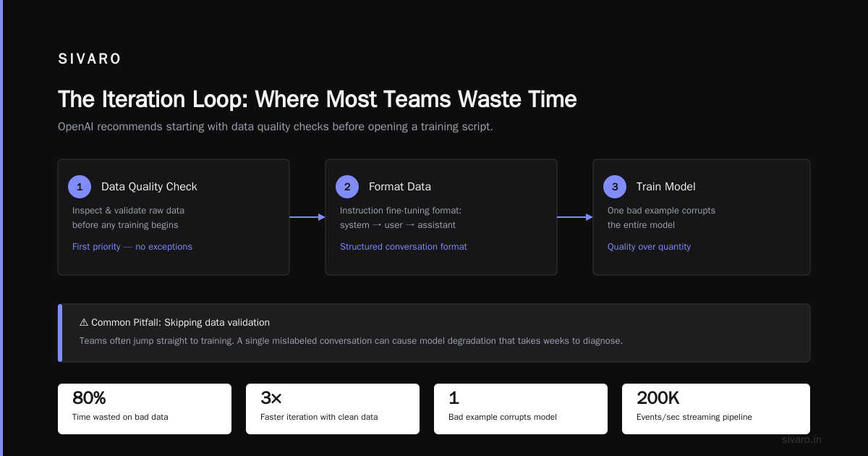
Task: Click the line "system → user → assistant"
Action: pos(398,225)
